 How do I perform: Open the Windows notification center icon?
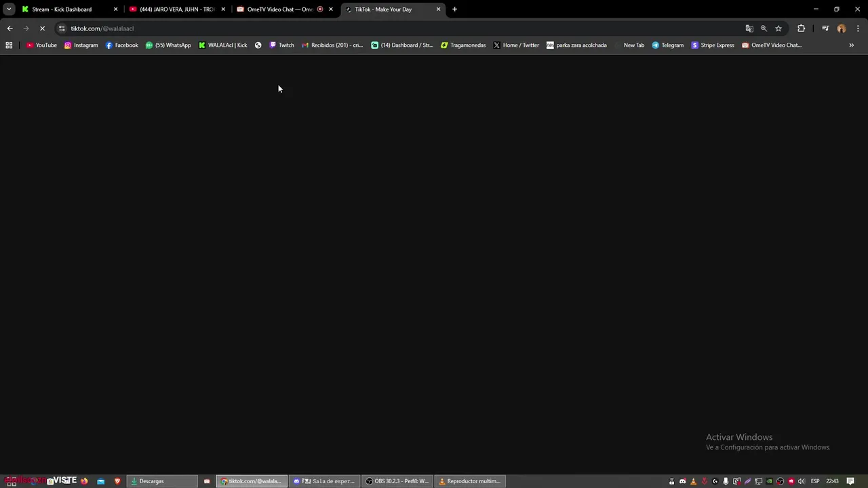point(850,481)
